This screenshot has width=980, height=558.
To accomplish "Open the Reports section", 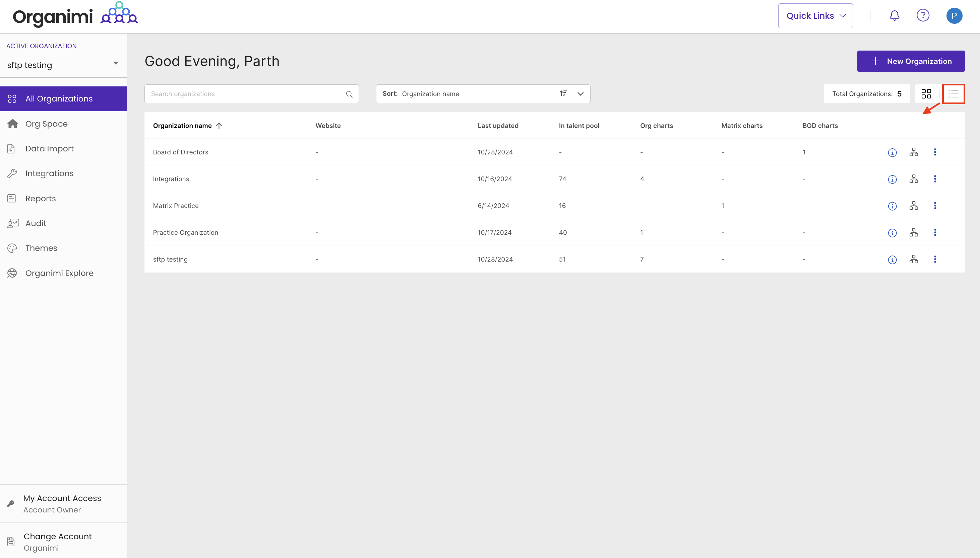I will (x=41, y=198).
